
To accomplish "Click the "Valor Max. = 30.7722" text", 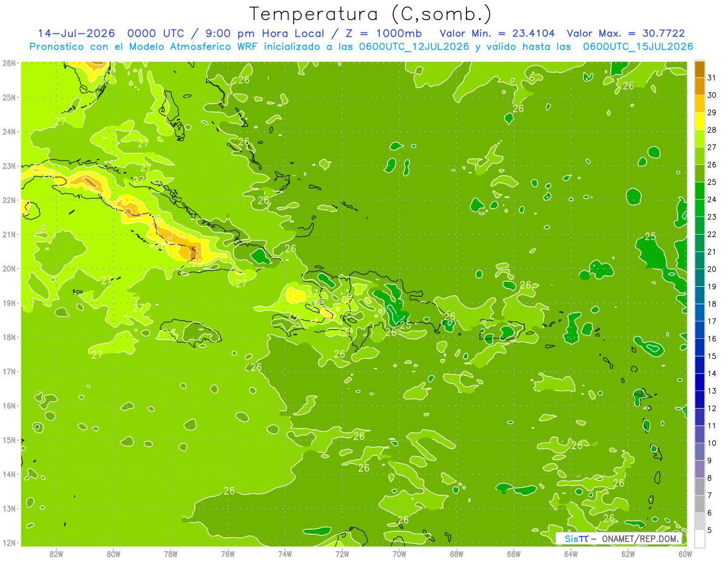I will (625, 33).
